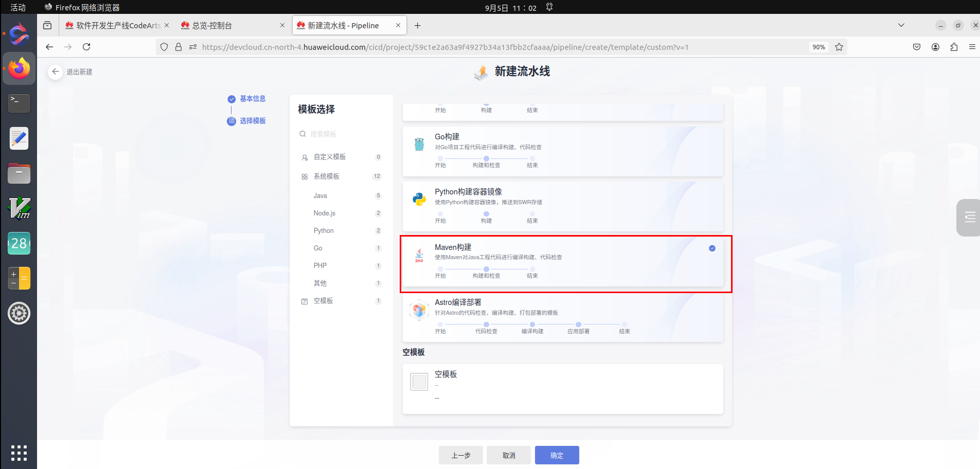Go to the 基本信息 step
The width and height of the screenshot is (980, 469).
click(253, 99)
